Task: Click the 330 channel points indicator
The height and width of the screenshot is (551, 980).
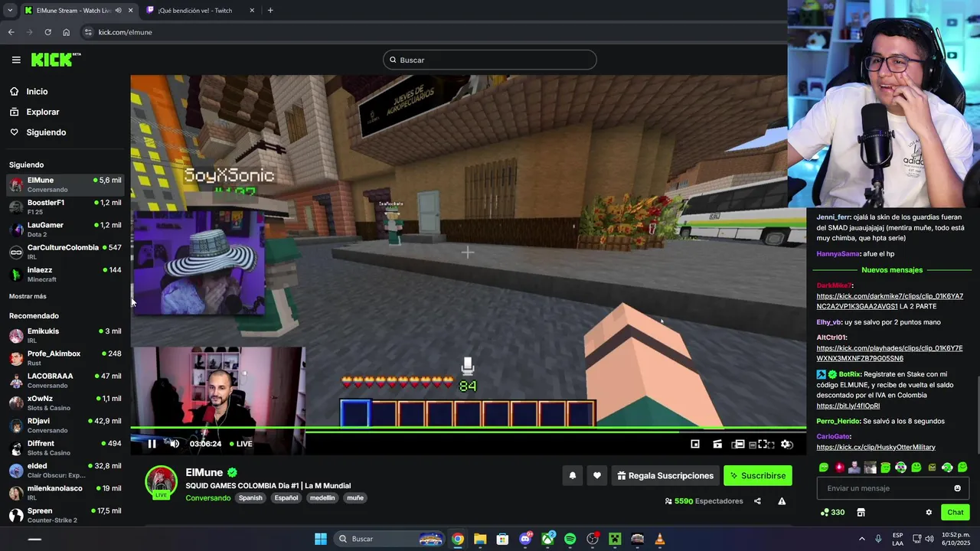Action: tap(832, 512)
